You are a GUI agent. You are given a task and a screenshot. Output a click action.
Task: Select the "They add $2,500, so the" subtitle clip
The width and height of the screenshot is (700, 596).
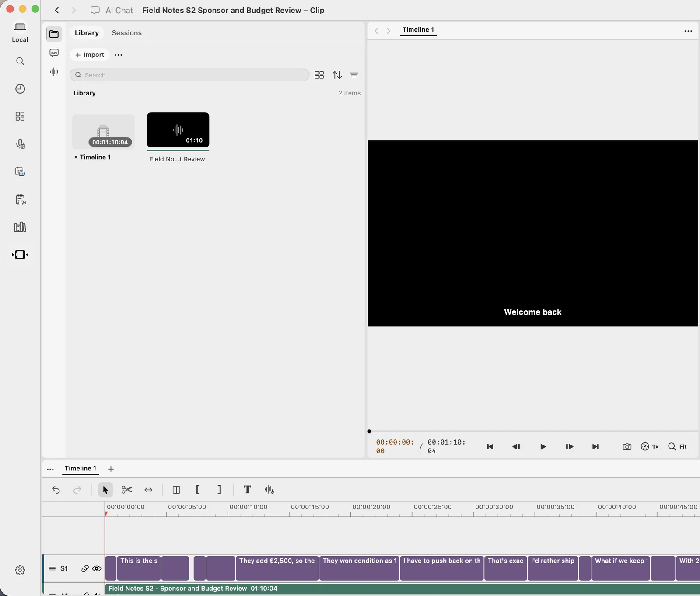click(277, 568)
